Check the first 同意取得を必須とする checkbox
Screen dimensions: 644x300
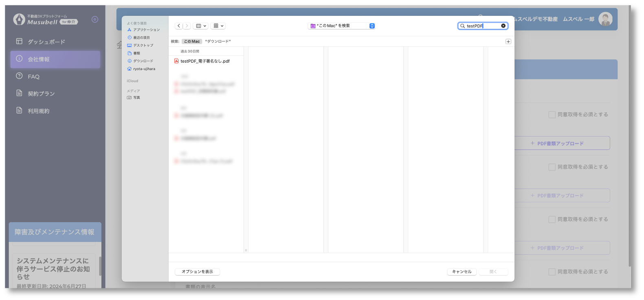(552, 115)
